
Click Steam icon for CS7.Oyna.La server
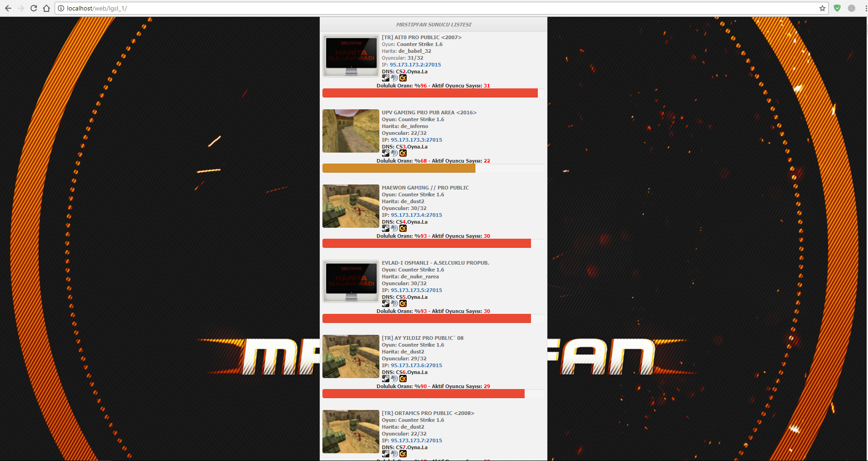coord(386,454)
